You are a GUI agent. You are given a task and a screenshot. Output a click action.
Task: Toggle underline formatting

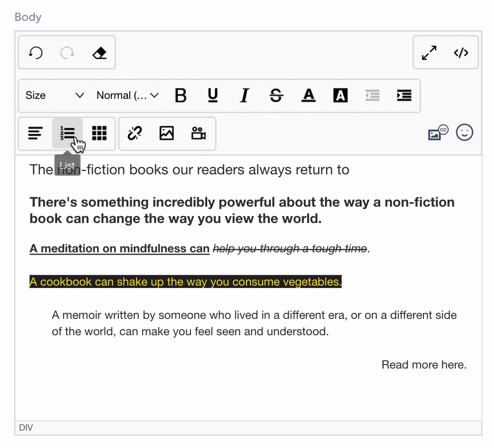(213, 95)
